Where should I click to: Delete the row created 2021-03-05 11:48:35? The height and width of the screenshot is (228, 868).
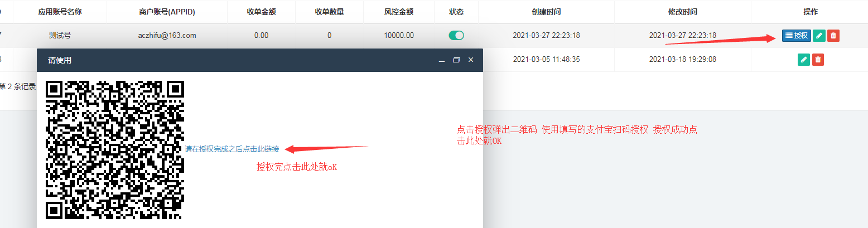click(818, 59)
